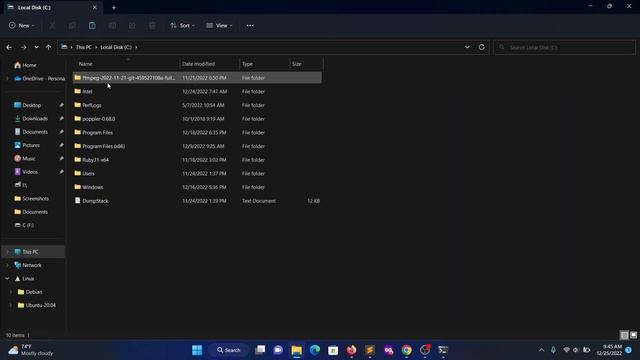Click the Rename toolbar icon
The image size is (640, 360).
tap(112, 26)
